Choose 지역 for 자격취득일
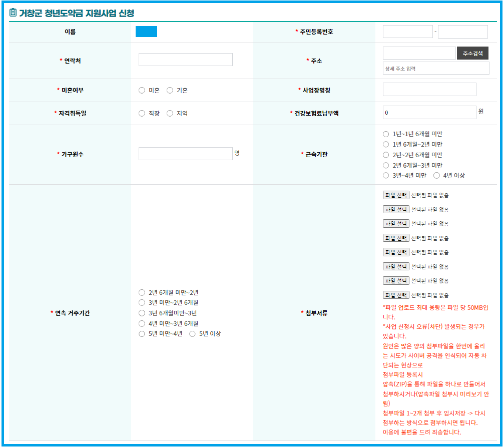 coord(170,113)
